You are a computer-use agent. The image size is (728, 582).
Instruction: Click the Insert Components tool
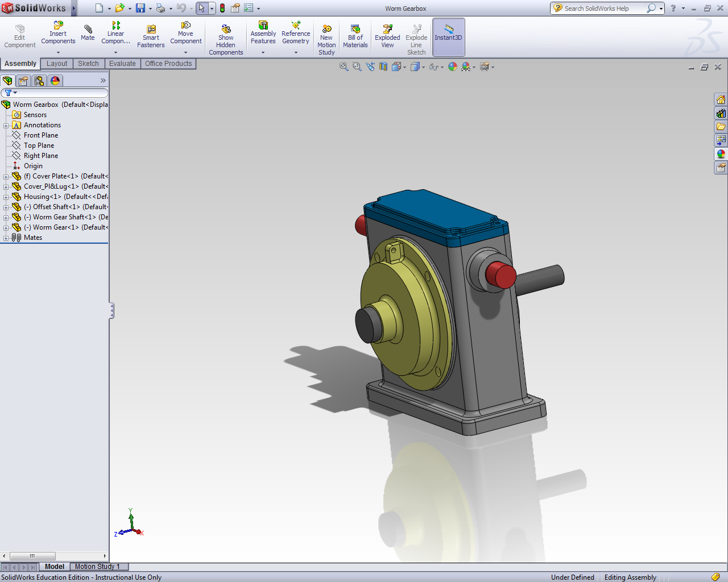58,34
